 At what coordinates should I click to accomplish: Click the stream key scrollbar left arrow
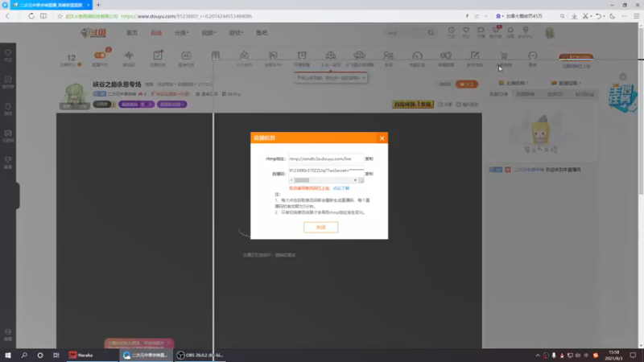pyautogui.click(x=291, y=180)
